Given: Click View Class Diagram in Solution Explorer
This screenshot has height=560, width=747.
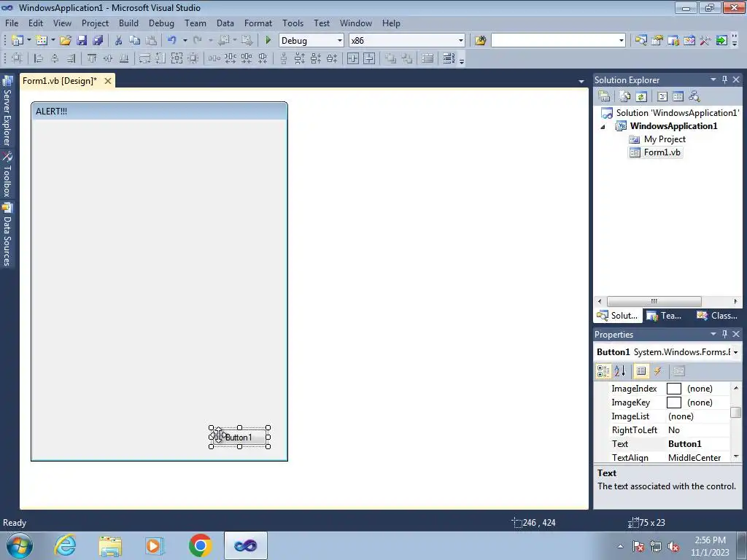Looking at the screenshot, I should (694, 97).
